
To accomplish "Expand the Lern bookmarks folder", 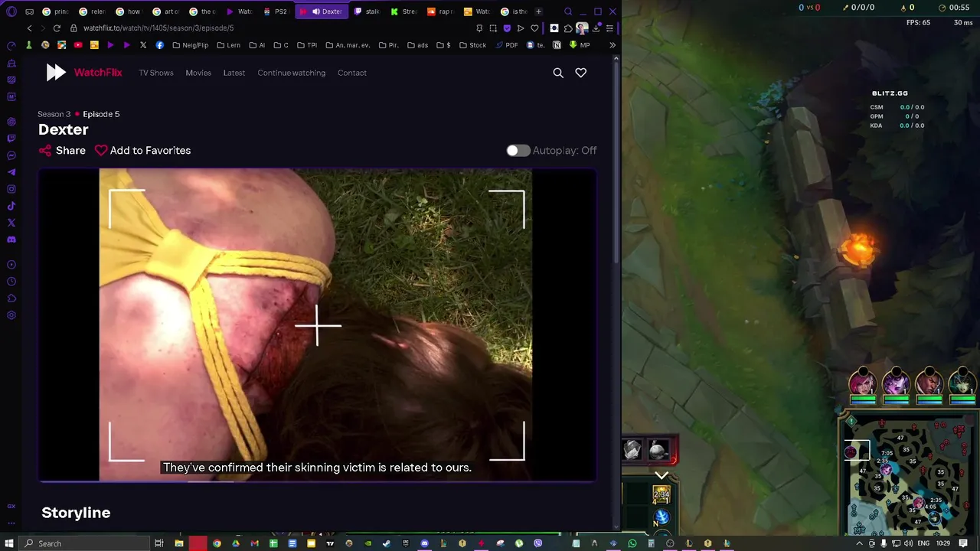I will click(x=228, y=45).
